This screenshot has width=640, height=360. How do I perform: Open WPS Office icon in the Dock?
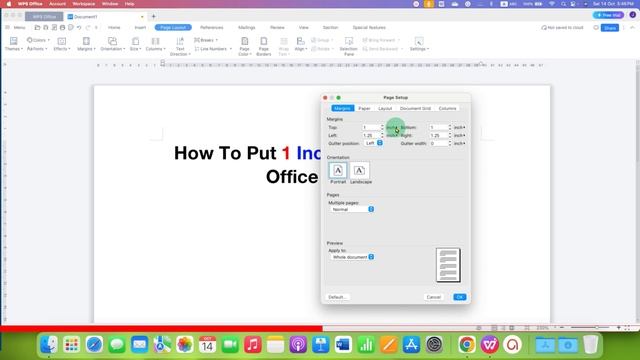pos(489,345)
